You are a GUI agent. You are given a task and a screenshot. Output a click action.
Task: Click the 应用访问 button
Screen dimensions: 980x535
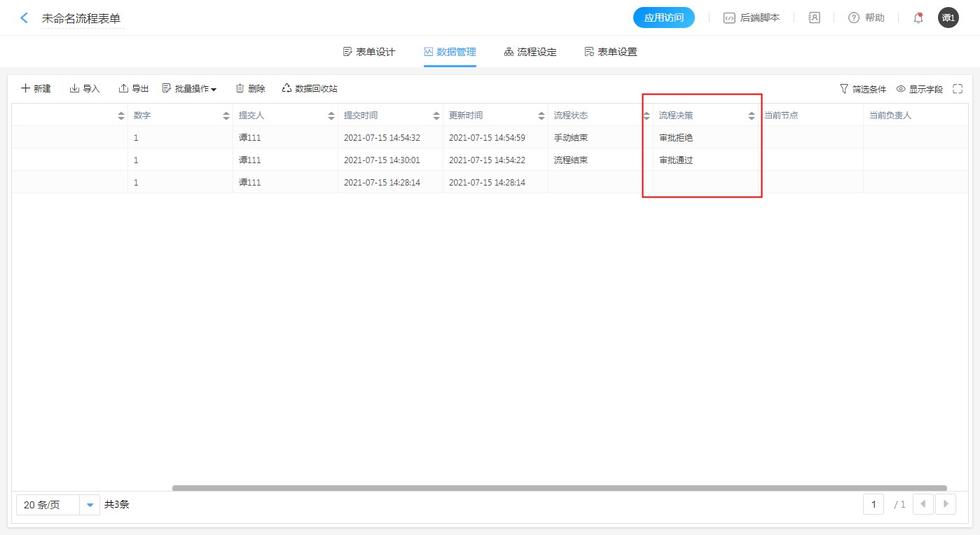click(x=663, y=18)
